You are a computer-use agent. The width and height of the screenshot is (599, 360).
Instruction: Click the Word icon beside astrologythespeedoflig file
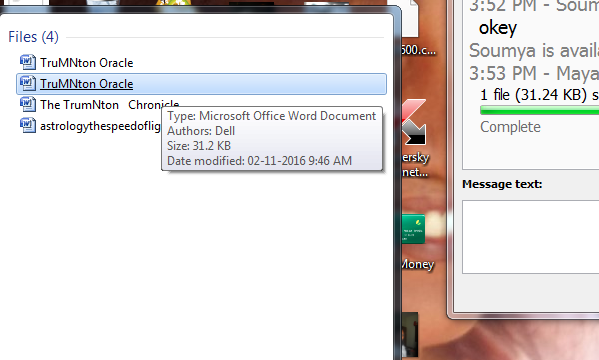[28, 125]
